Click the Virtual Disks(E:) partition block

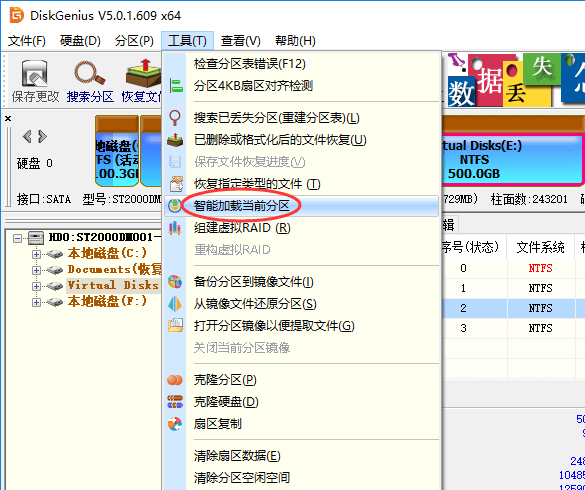[512, 159]
